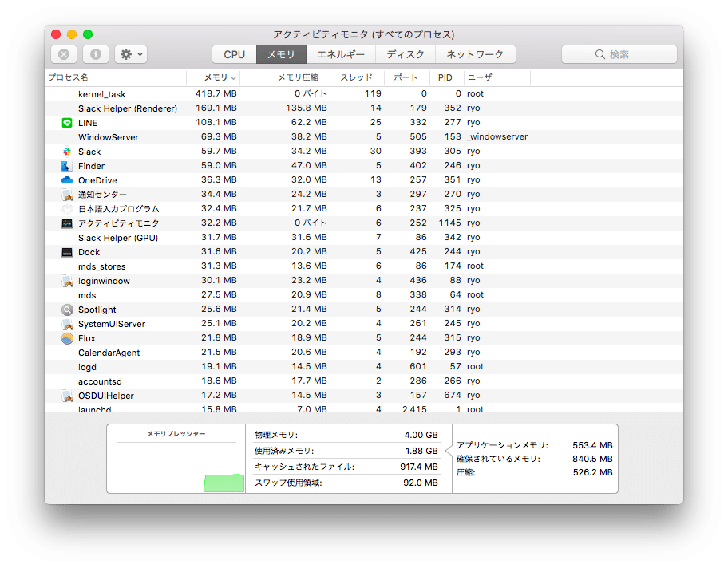Screen dimensions: 728x568
Task: Click the search magnifier icon
Action: point(599,54)
